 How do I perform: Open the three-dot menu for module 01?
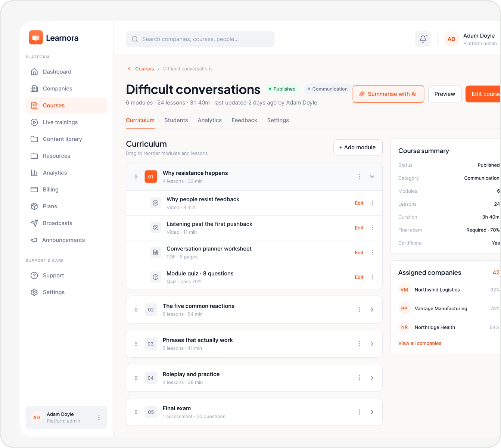(x=360, y=177)
